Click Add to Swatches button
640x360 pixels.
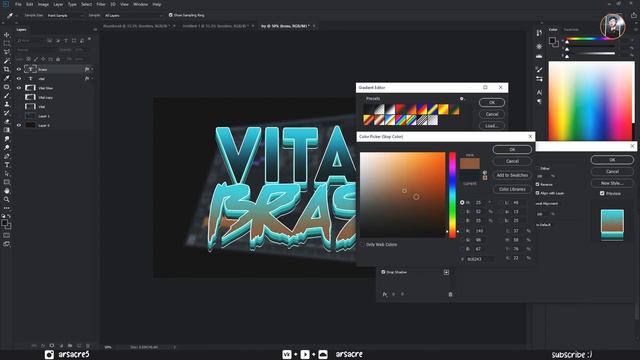tap(512, 175)
